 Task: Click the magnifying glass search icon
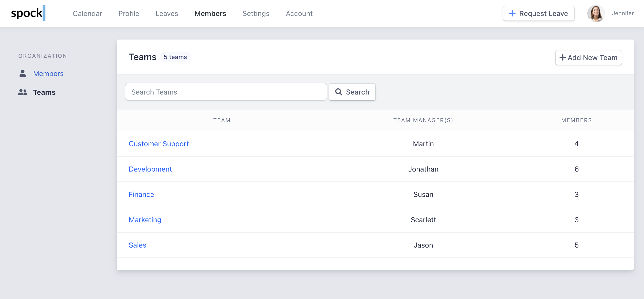click(338, 92)
